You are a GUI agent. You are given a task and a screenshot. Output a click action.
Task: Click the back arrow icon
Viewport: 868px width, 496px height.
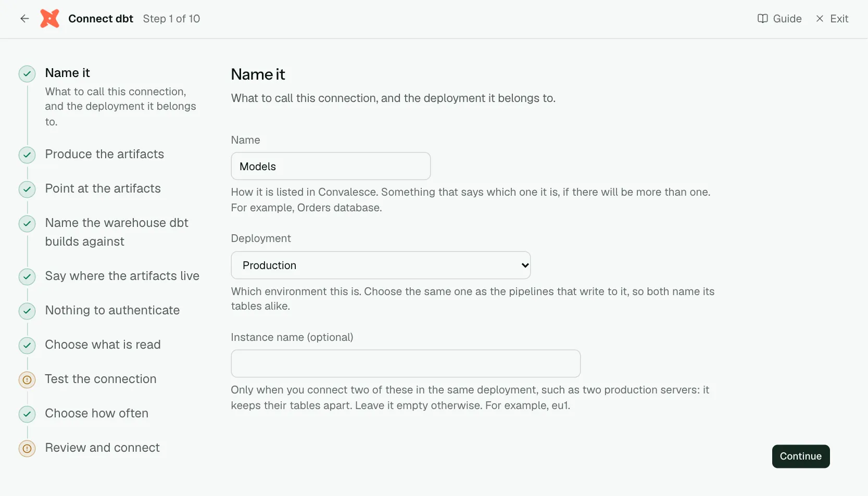tap(24, 19)
